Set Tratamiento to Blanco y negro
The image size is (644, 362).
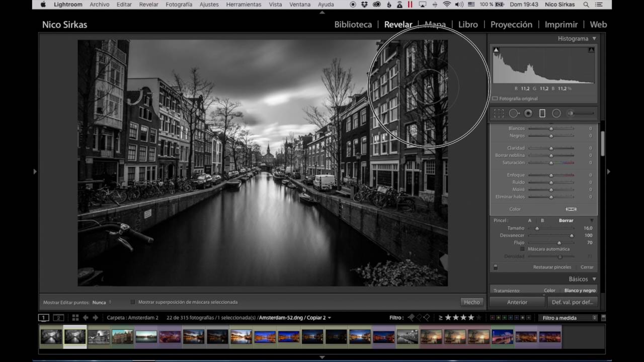(x=580, y=291)
